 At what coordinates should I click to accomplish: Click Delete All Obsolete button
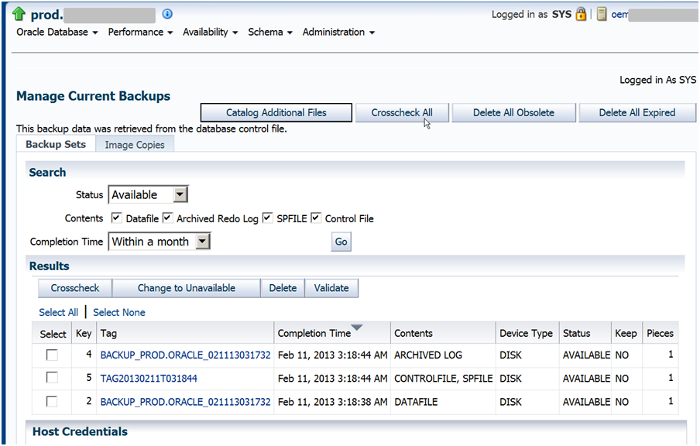pyautogui.click(x=514, y=113)
